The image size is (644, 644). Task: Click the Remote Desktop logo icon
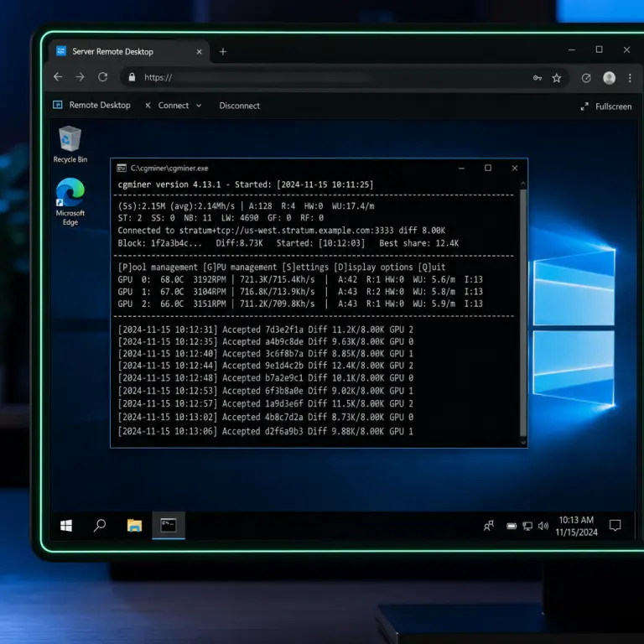[58, 105]
